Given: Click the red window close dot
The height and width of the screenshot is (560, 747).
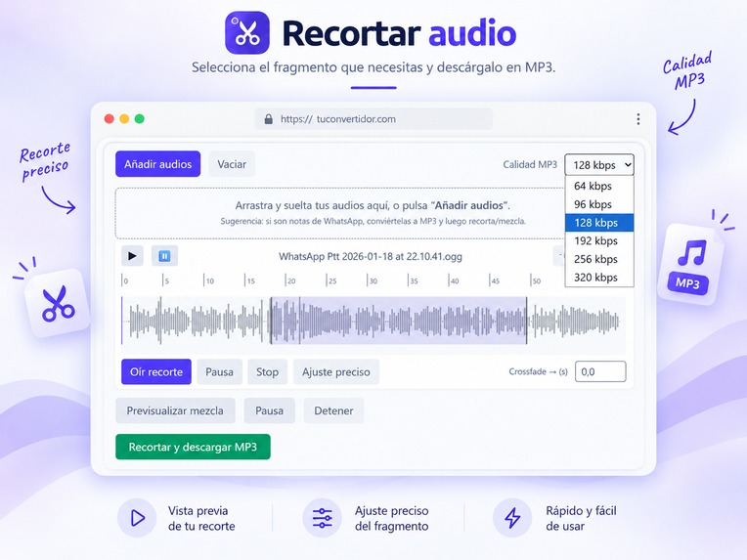Looking at the screenshot, I should point(110,119).
